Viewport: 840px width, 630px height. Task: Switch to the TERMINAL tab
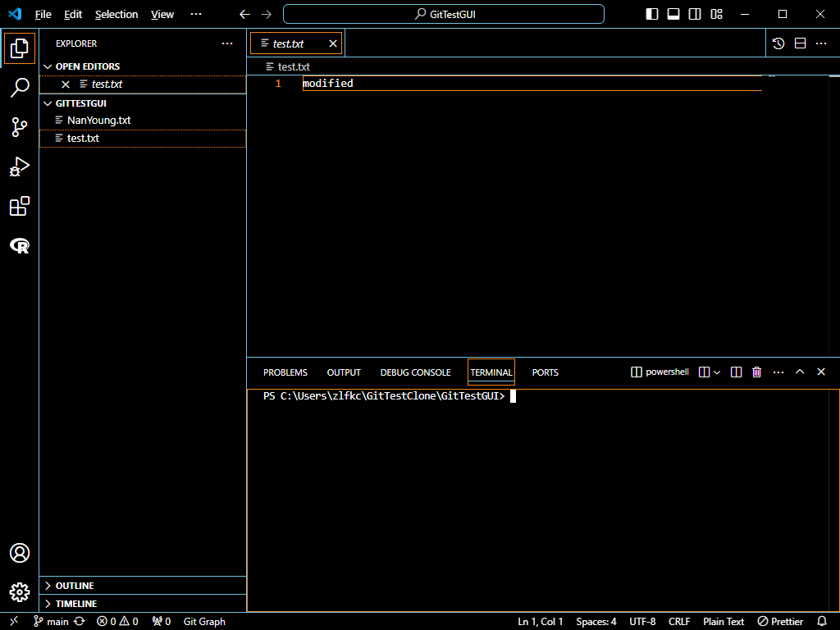pos(491,372)
